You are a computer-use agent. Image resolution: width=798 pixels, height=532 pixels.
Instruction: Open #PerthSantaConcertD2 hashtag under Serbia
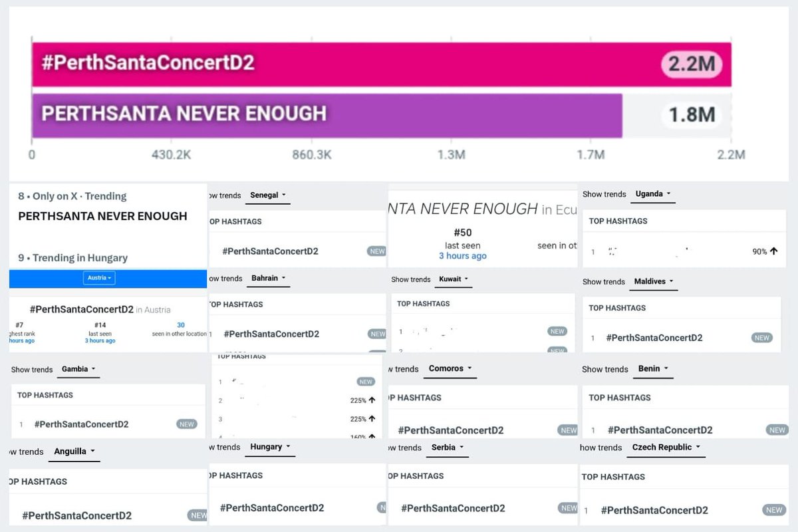coord(453,508)
